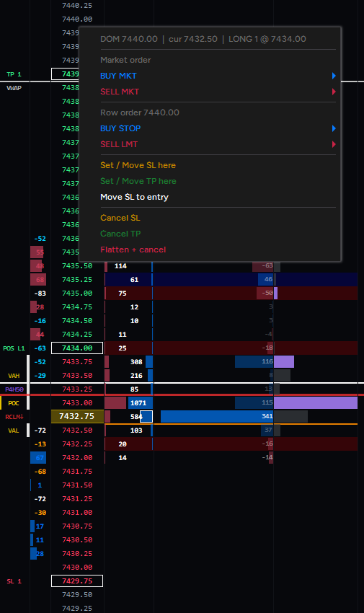The image size is (364, 613).
Task: Click the SL 1 marker label
Action: (x=14, y=581)
